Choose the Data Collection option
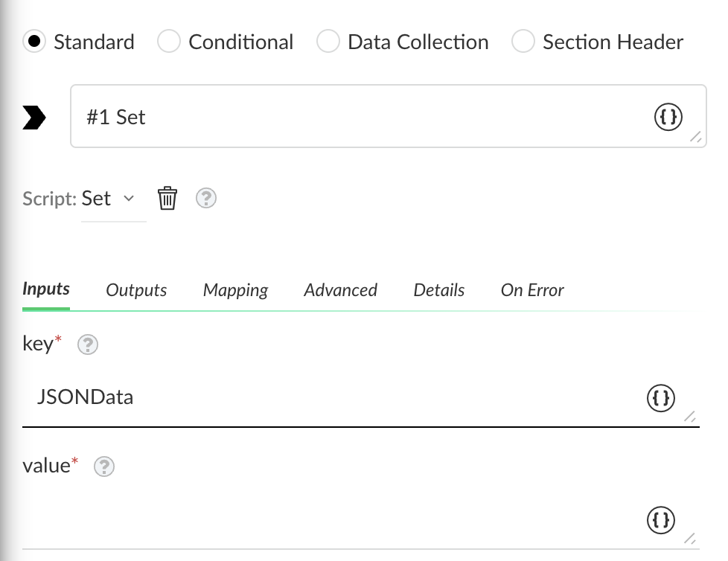The width and height of the screenshot is (728, 561). click(x=328, y=42)
